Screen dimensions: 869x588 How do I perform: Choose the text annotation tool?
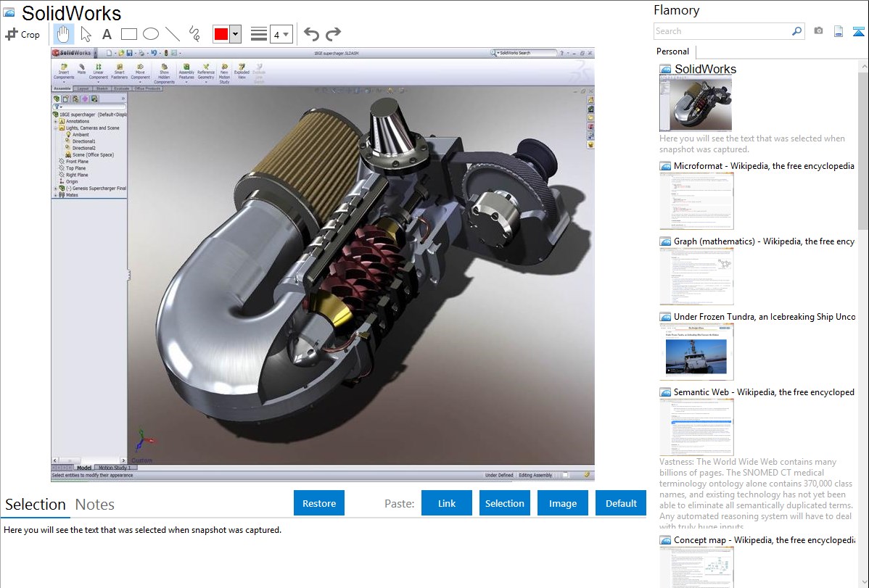coord(107,34)
